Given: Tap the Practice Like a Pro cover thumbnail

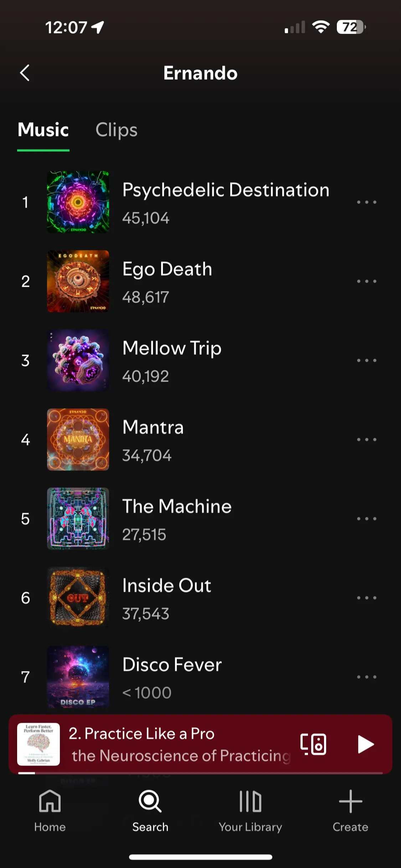Looking at the screenshot, I should [x=38, y=744].
